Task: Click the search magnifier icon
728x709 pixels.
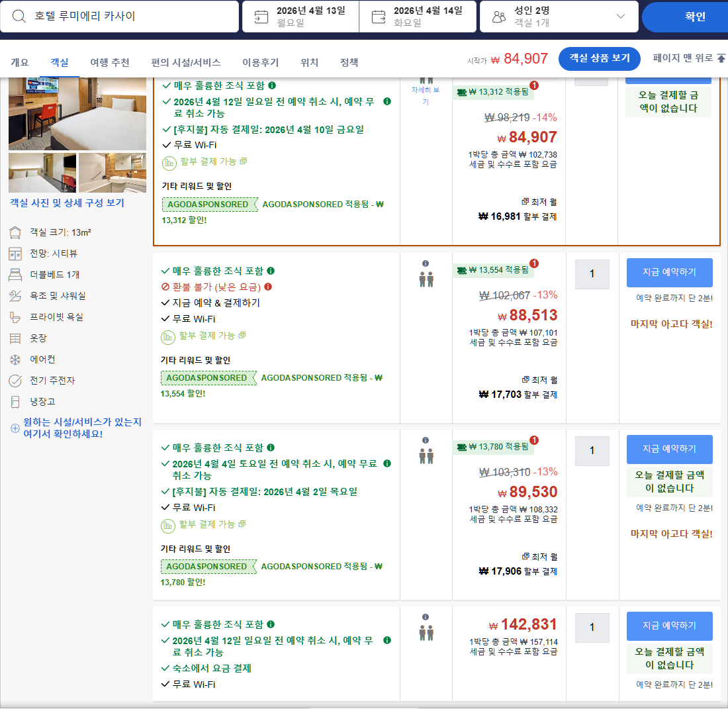Action: coord(19,17)
